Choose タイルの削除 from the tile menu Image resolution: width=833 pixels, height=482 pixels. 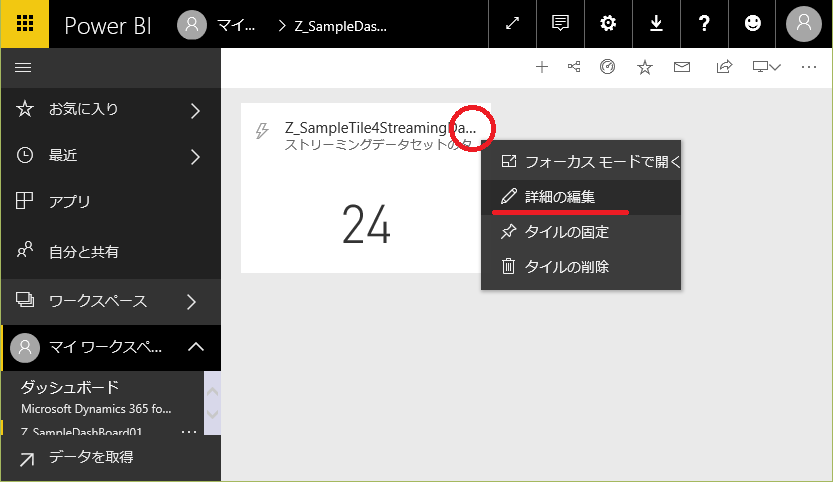(x=581, y=266)
